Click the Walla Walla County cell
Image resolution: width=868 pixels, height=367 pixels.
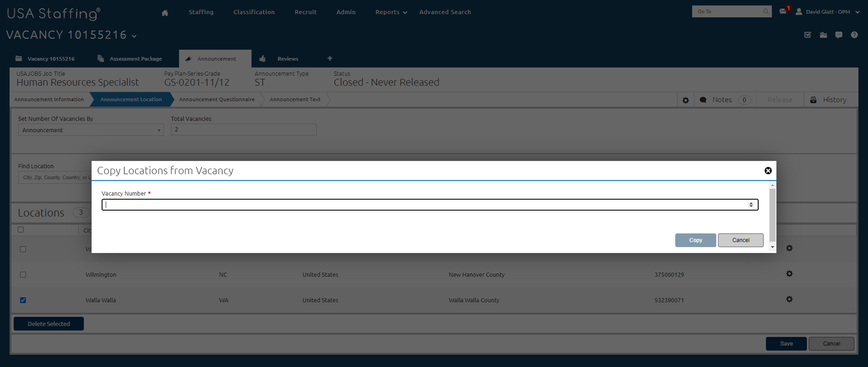[474, 300]
